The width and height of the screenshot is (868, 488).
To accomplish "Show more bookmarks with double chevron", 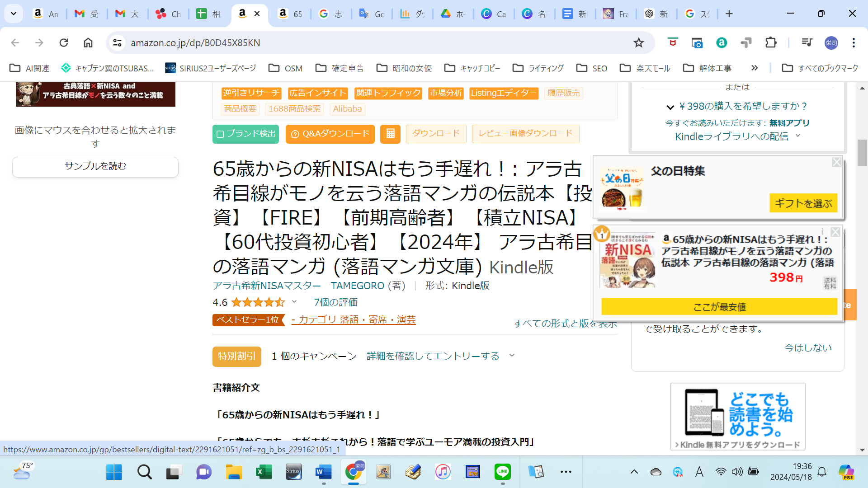I will [x=754, y=68].
